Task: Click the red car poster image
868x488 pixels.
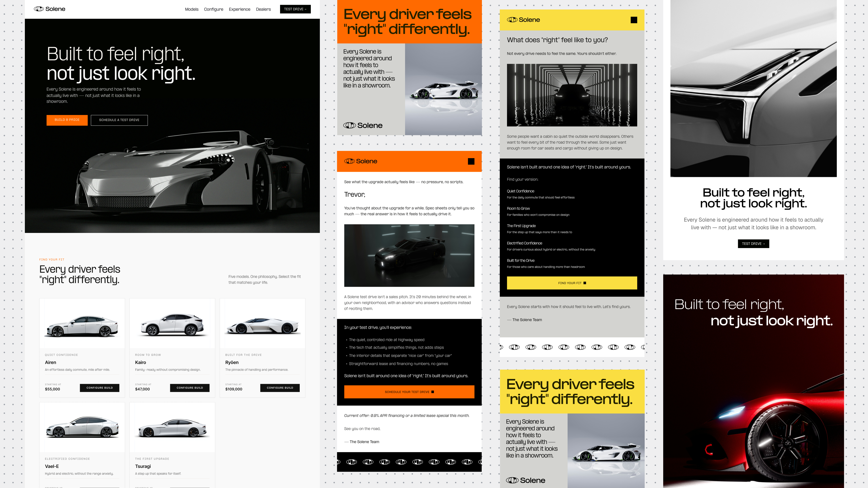Action: (753, 381)
